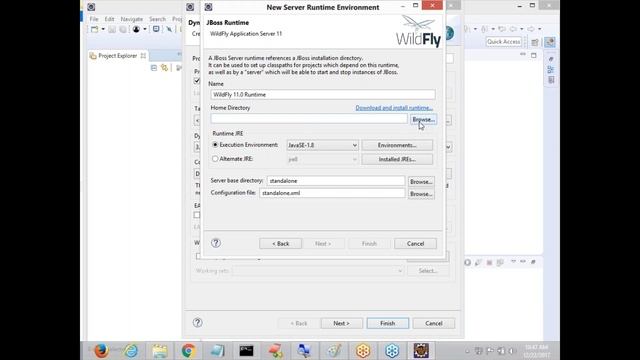Image resolution: width=640 pixels, height=360 pixels.
Task: Open the Search menu in Eclipse
Action: (157, 19)
